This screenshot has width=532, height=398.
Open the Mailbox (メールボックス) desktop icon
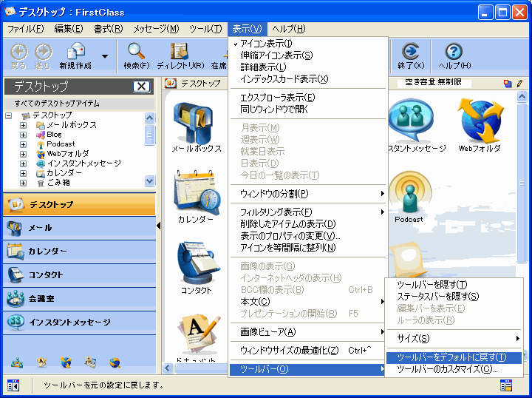195,127
